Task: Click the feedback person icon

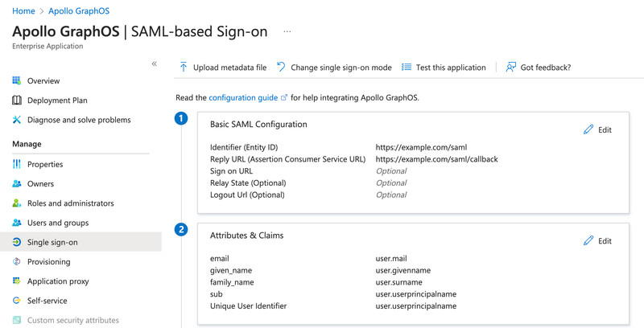Action: (510, 68)
